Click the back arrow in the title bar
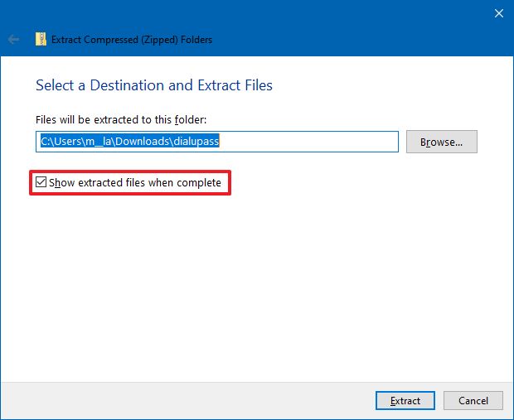 13,40
